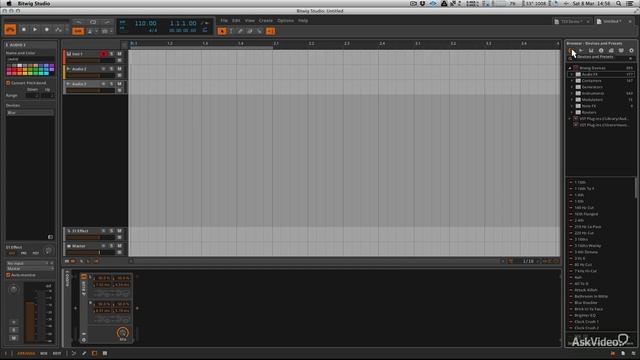Click the 110.00 tempo display

[145, 24]
